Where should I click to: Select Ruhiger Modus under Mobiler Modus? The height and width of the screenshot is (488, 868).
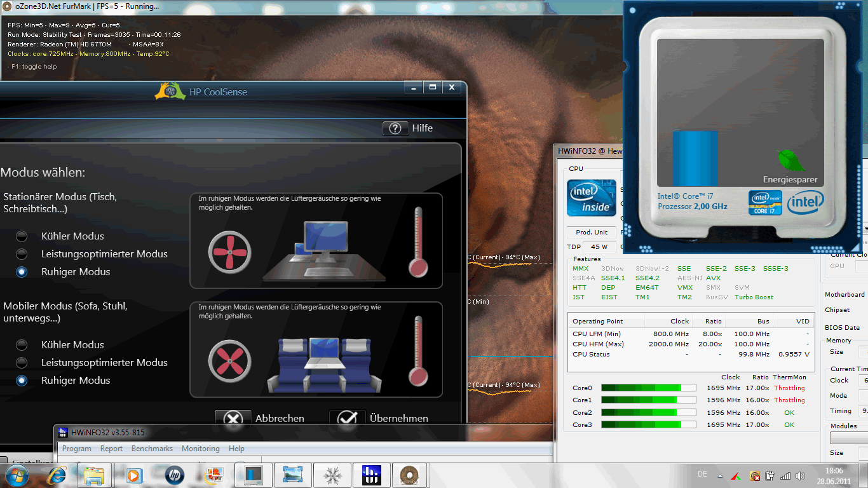tap(22, 381)
